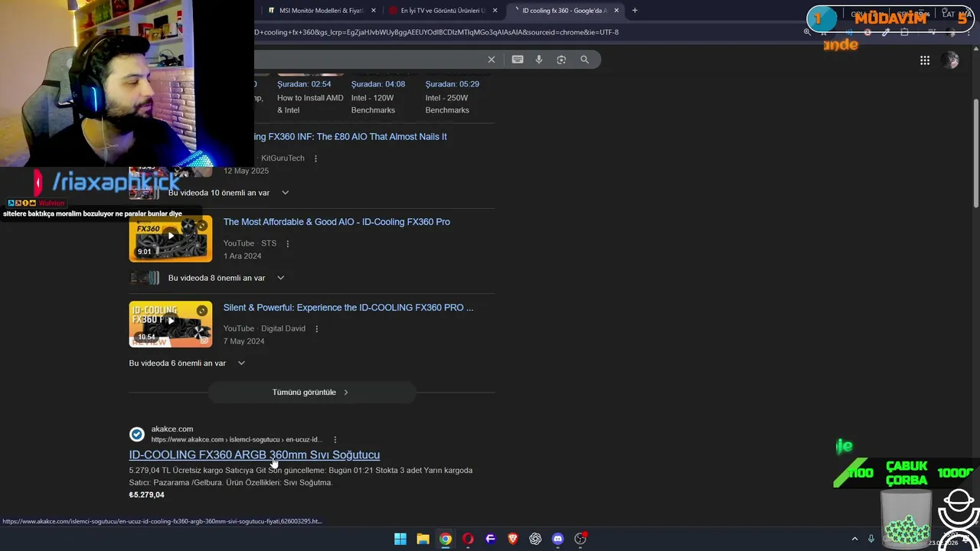Open the Windows Start menu
980x551 pixels.
pos(400,539)
